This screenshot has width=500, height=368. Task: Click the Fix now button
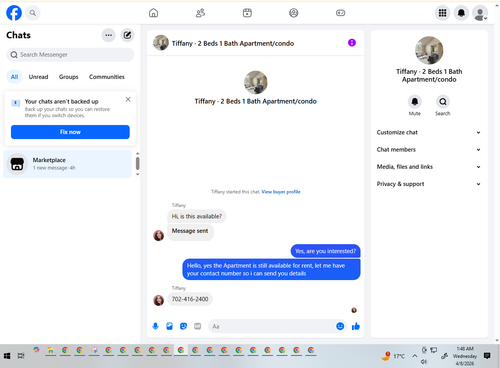coord(70,132)
